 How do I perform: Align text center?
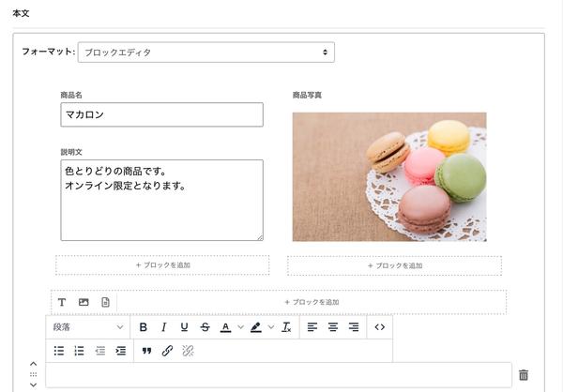[x=333, y=327]
